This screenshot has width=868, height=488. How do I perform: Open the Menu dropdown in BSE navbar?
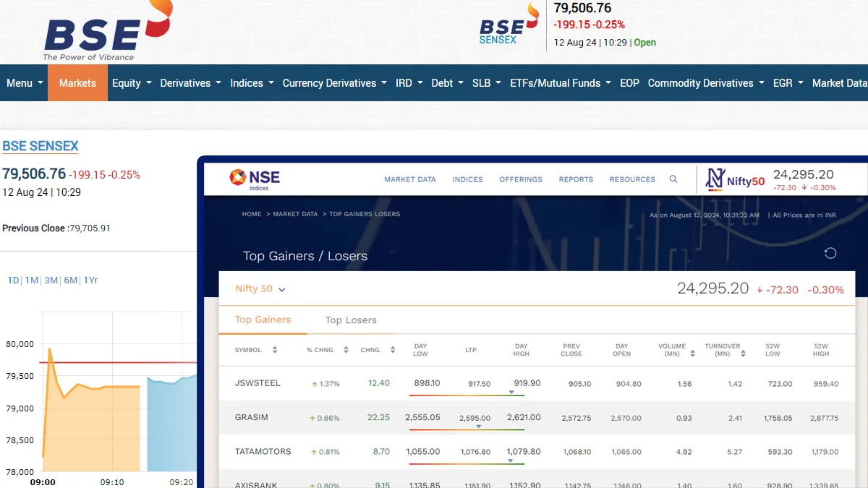pyautogui.click(x=24, y=83)
